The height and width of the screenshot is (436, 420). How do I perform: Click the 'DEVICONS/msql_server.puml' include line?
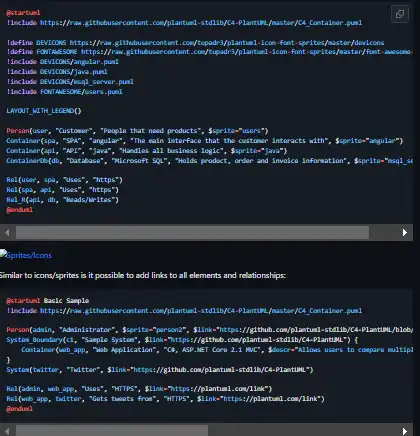tap(70, 82)
